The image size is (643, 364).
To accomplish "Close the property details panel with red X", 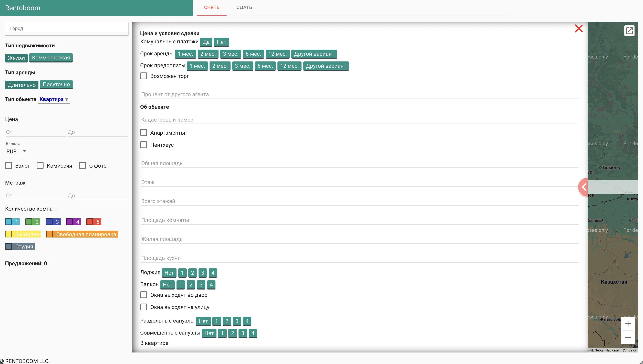I will 578,28.
